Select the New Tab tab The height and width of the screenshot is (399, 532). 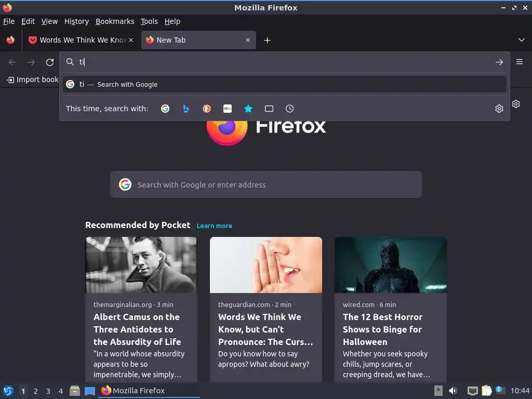[x=198, y=40]
